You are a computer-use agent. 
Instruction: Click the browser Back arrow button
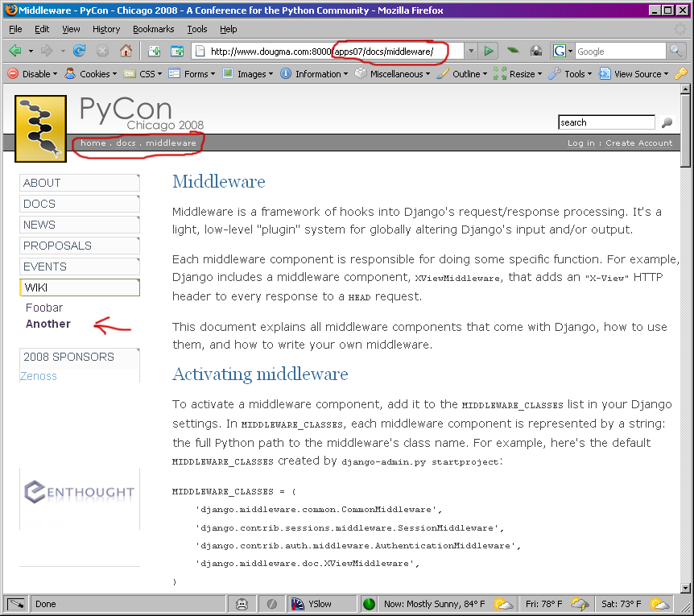pyautogui.click(x=15, y=51)
